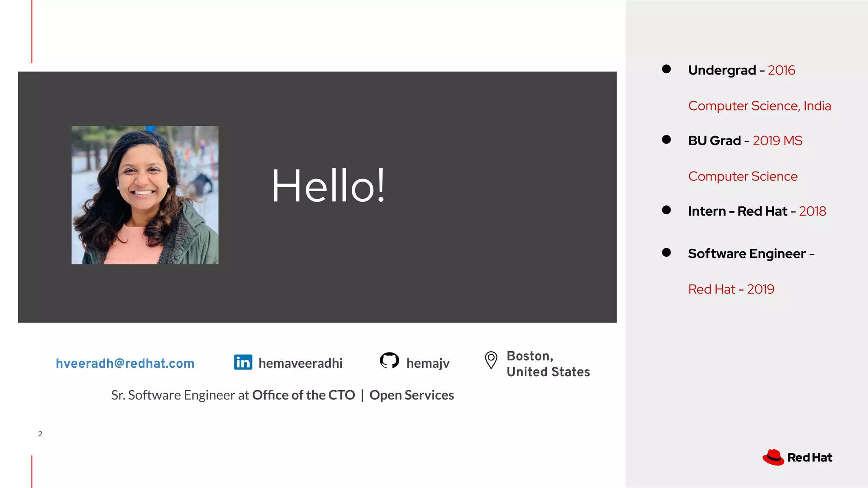Click the hemaveeradhi LinkedIn handle
868x488 pixels.
click(300, 363)
